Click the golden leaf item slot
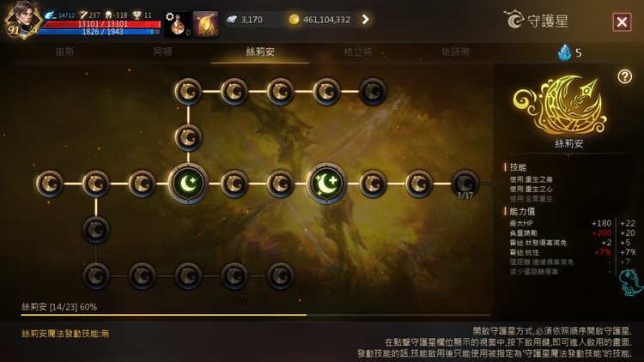The height and width of the screenshot is (362, 644). pyautogui.click(x=205, y=25)
